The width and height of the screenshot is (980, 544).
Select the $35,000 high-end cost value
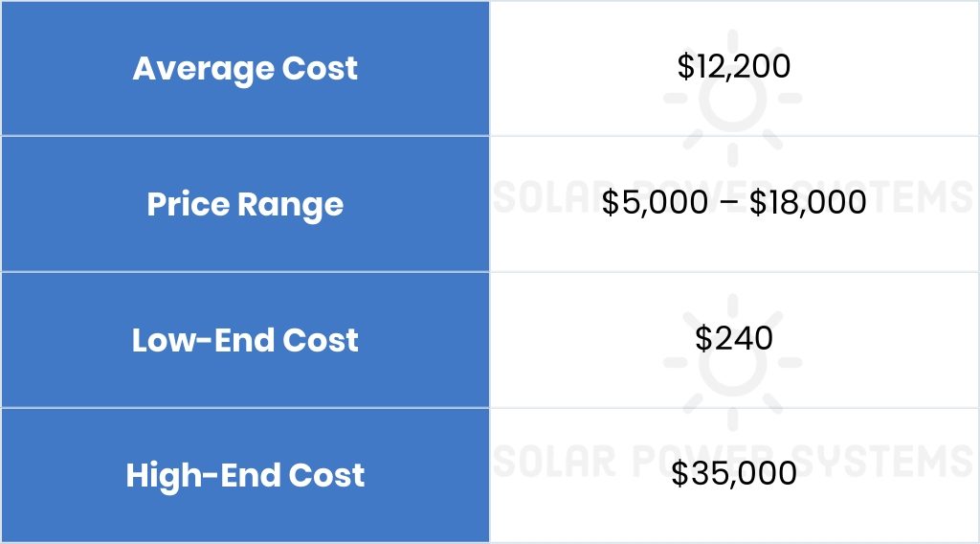[733, 474]
